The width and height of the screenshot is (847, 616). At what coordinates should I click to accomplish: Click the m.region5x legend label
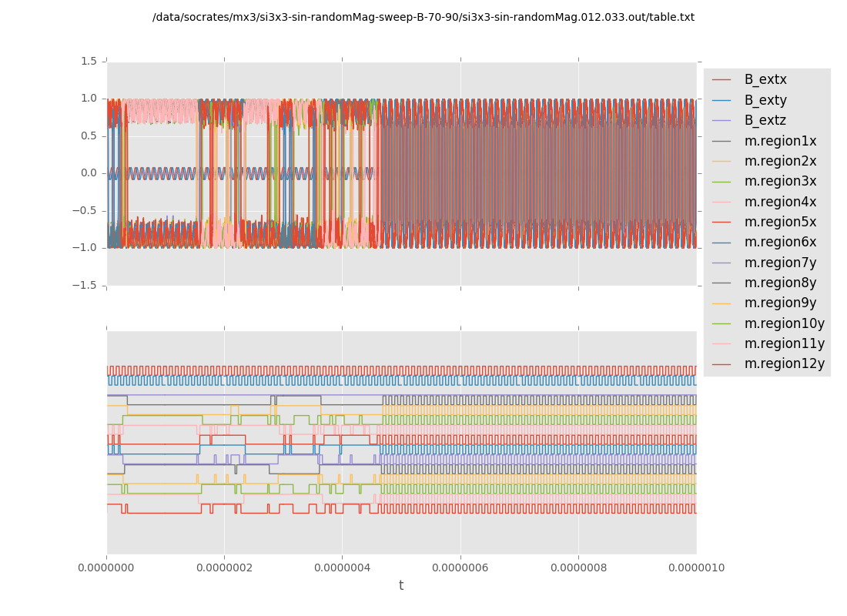click(780, 222)
